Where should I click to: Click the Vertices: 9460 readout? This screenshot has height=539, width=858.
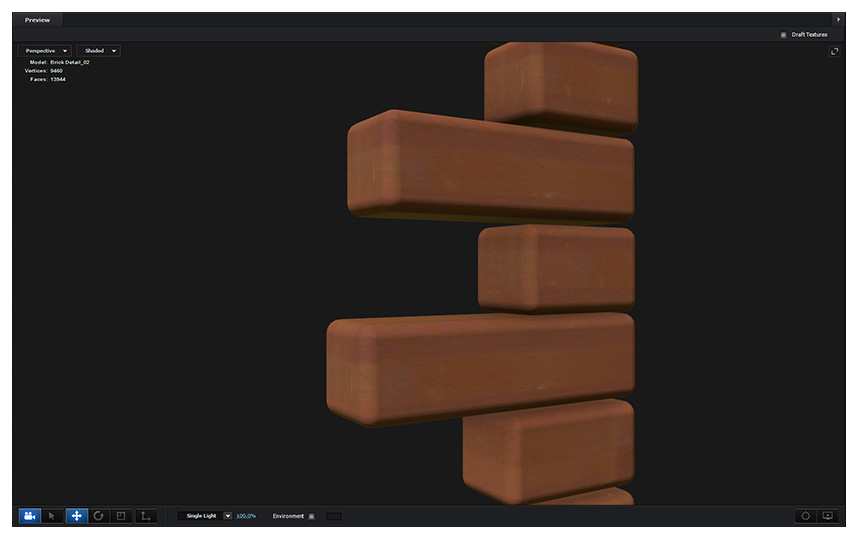click(44, 71)
